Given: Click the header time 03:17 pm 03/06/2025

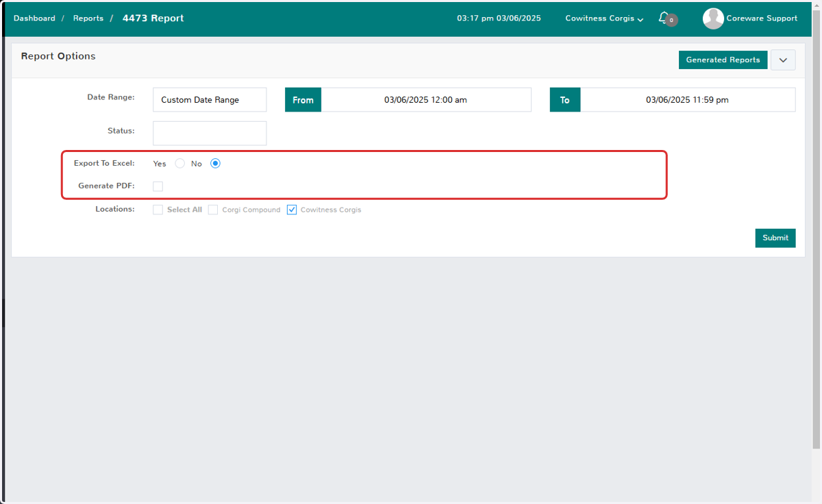Looking at the screenshot, I should click(499, 18).
